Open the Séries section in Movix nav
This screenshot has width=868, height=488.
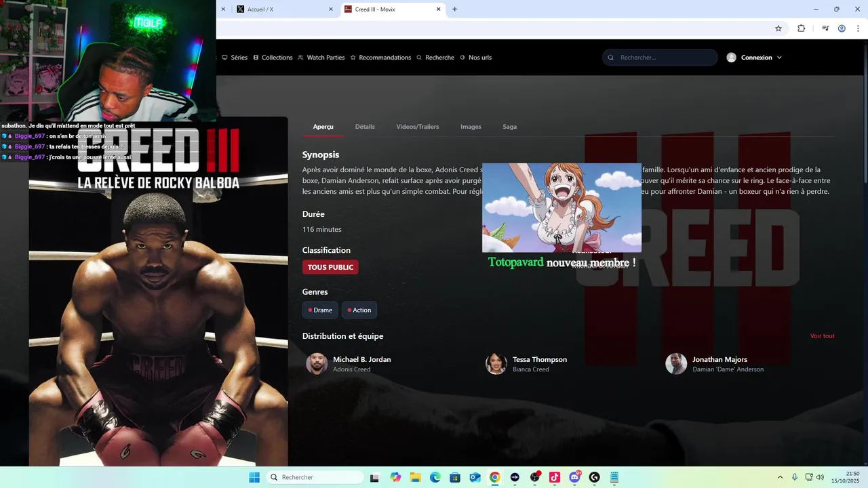pyautogui.click(x=235, y=58)
